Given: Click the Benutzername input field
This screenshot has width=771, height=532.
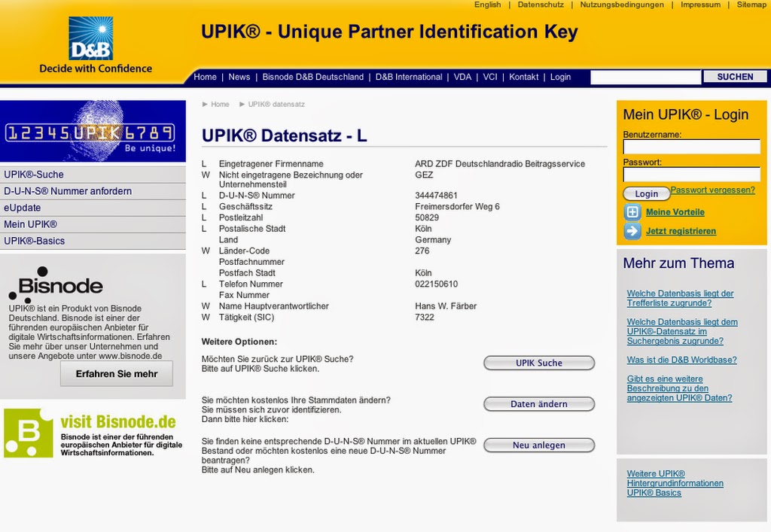Looking at the screenshot, I should (x=691, y=147).
